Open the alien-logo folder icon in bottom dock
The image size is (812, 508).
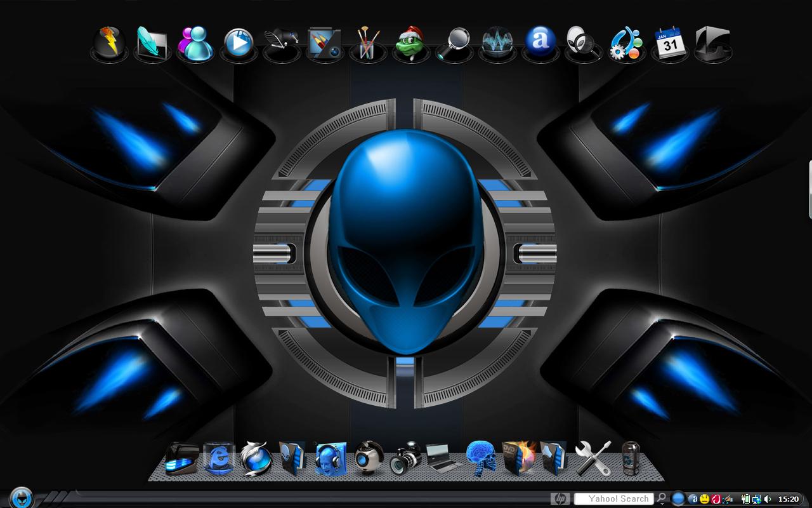click(x=293, y=458)
